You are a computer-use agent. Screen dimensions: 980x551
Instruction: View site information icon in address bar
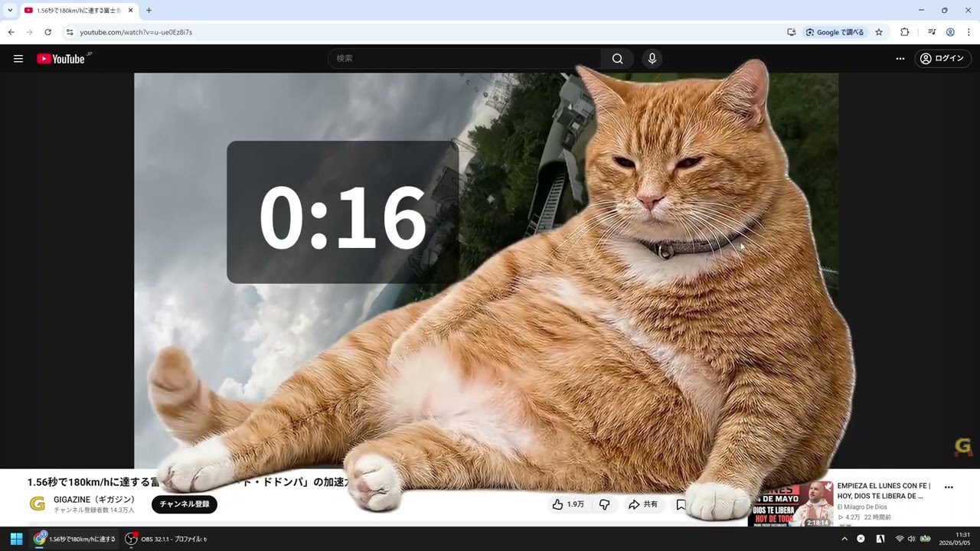[70, 32]
